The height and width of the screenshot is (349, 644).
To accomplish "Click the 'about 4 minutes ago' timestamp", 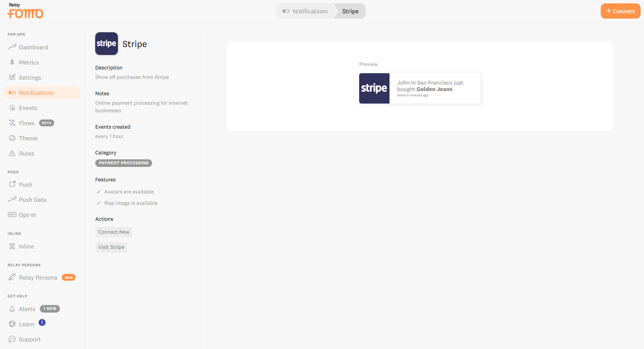I will (x=413, y=95).
